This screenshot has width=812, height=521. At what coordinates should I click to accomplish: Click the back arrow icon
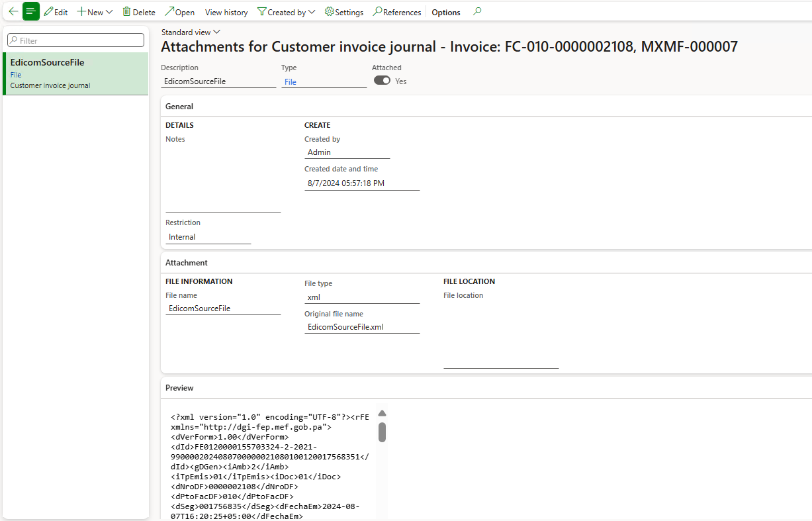click(x=13, y=11)
